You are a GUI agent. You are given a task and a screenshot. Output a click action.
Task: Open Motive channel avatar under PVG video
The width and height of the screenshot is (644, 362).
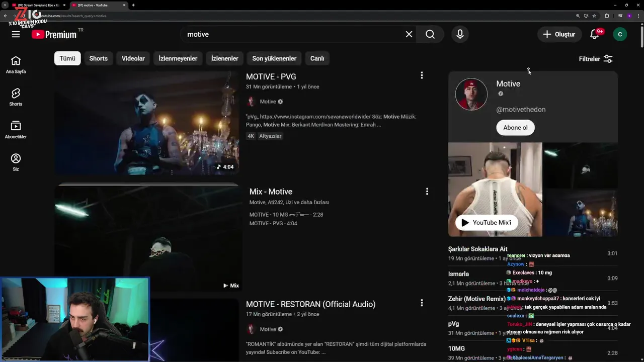coord(251,102)
